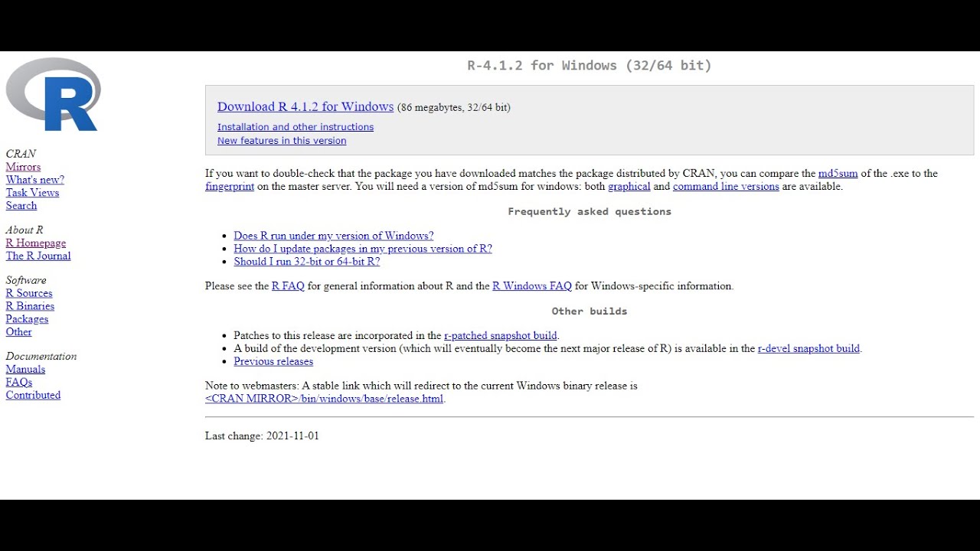980x551 pixels.
Task: Open R Homepage sidebar link
Action: pos(36,243)
